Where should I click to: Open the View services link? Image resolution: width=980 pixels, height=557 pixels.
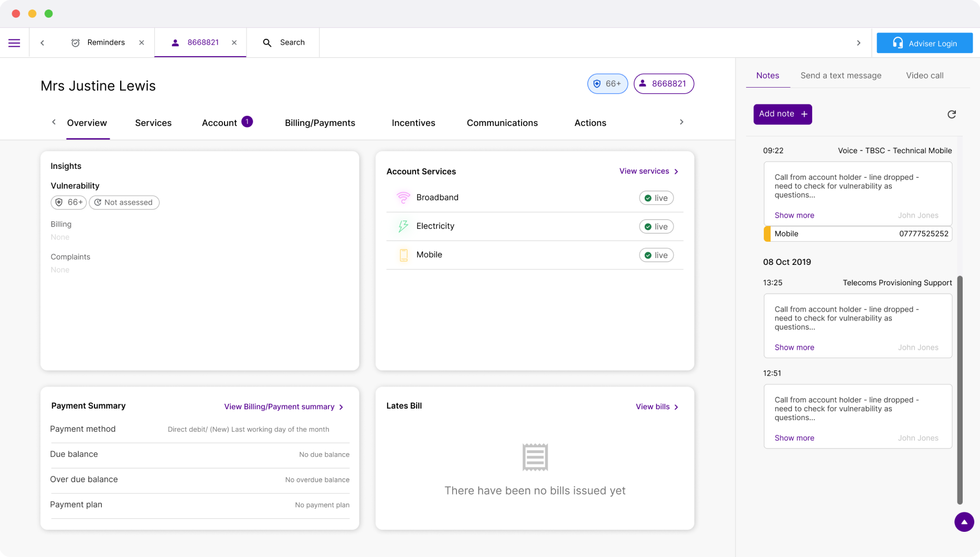click(649, 172)
